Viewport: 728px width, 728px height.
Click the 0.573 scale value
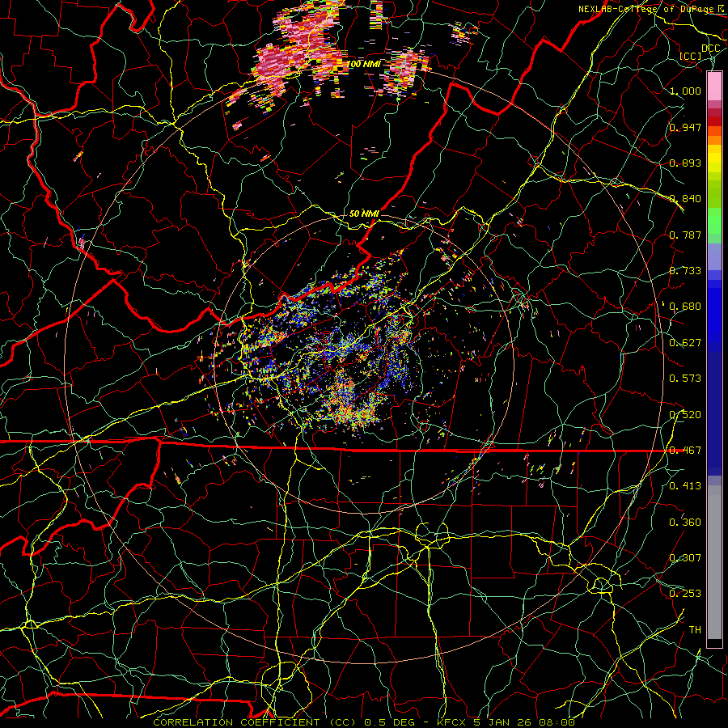pyautogui.click(x=685, y=379)
